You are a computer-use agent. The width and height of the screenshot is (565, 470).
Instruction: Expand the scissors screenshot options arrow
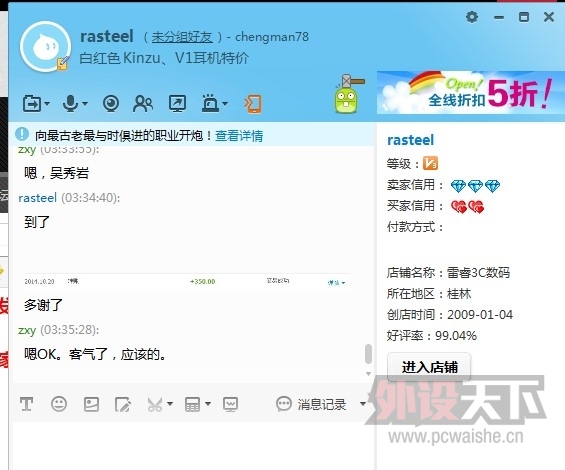click(170, 404)
